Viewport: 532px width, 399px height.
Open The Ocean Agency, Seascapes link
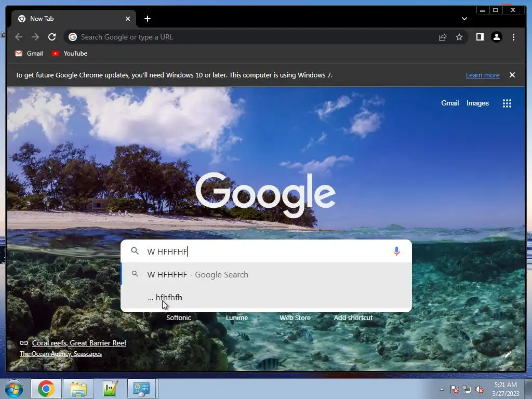click(61, 353)
